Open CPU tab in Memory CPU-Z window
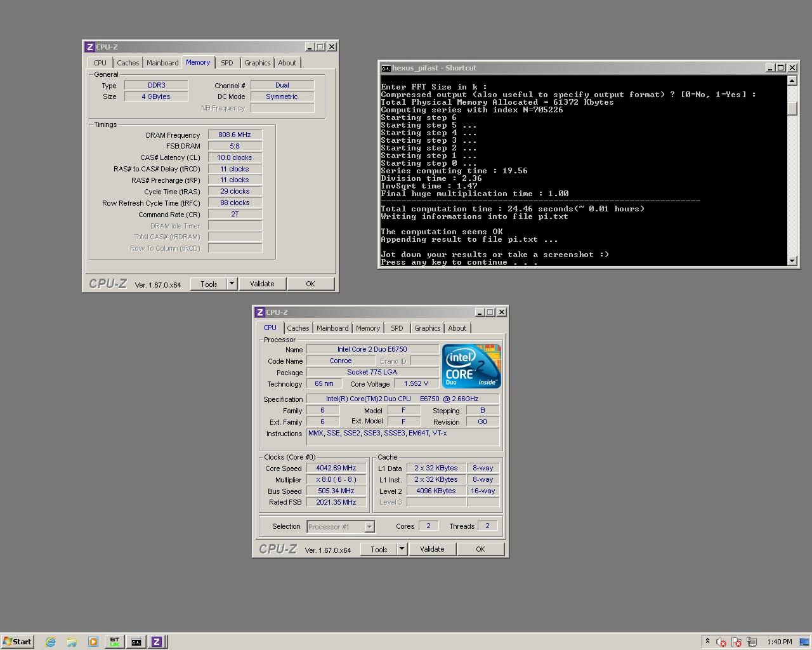 point(100,63)
